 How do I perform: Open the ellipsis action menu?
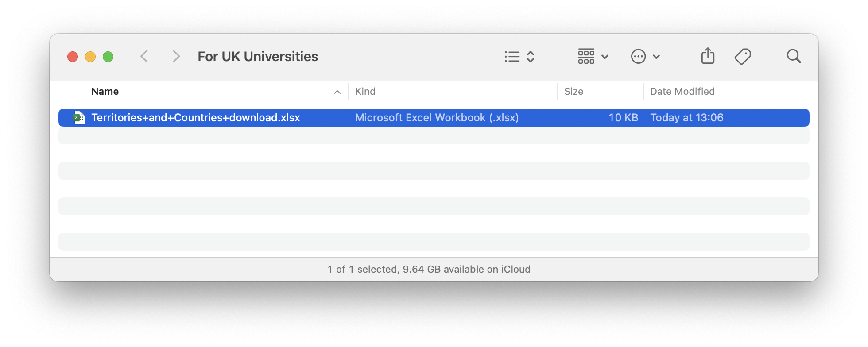(x=638, y=57)
